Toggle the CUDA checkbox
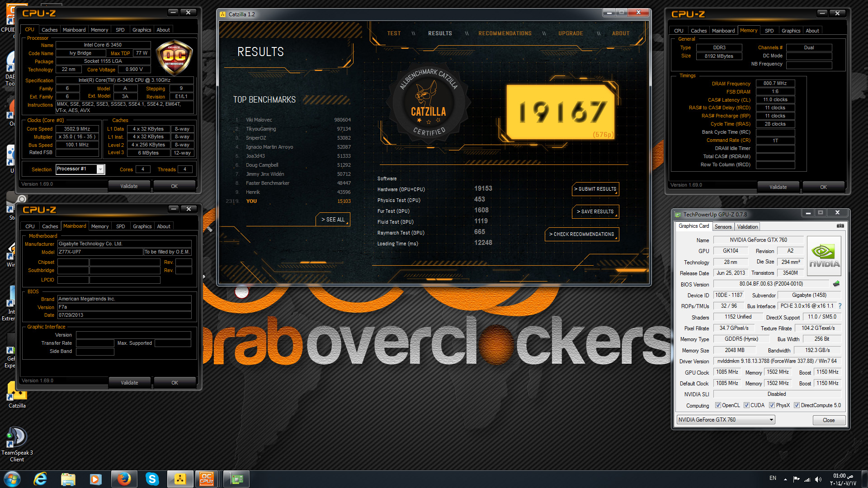This screenshot has height=488, width=868. (746, 405)
